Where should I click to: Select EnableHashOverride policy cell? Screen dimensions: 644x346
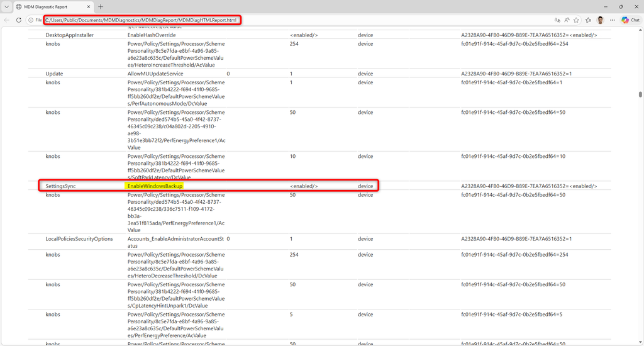pos(151,35)
